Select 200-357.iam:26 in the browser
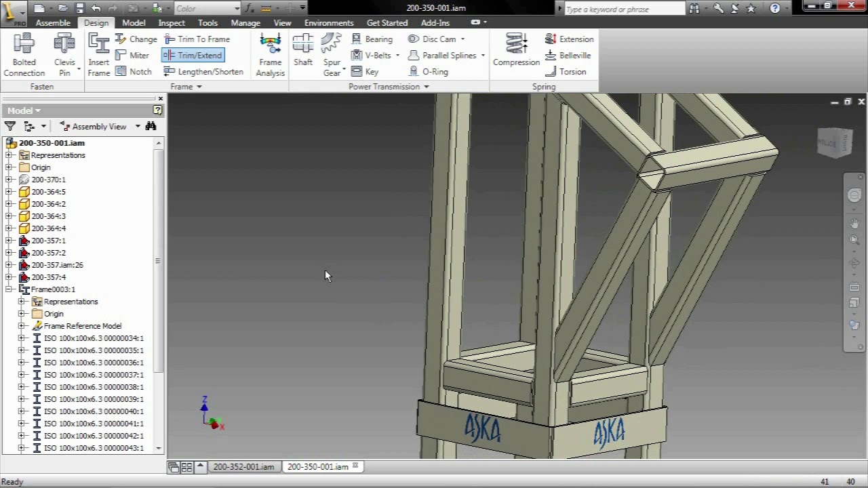The image size is (868, 488). [x=57, y=265]
